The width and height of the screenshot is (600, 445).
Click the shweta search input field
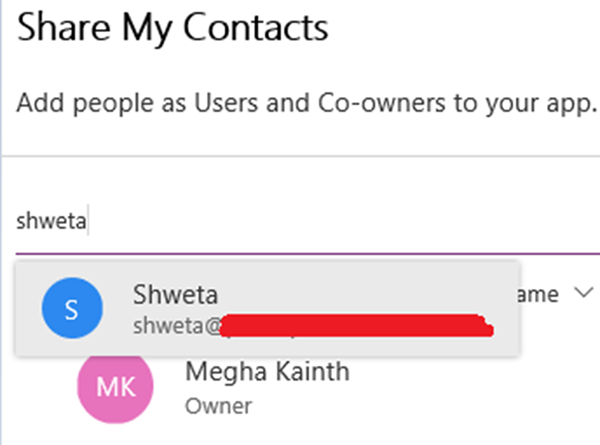click(x=300, y=222)
